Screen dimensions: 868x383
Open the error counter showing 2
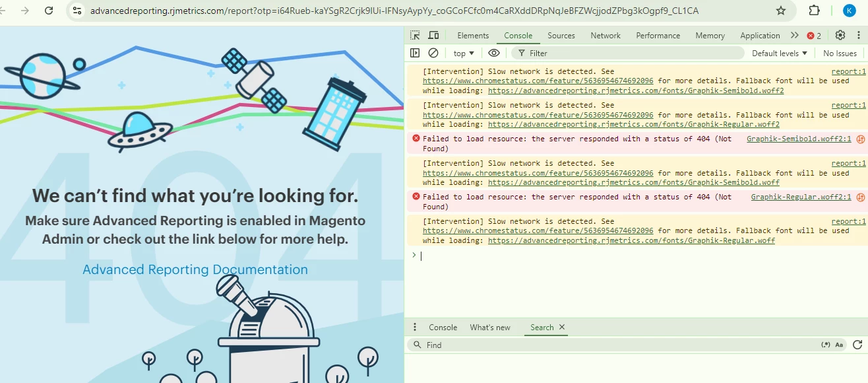pyautogui.click(x=815, y=36)
